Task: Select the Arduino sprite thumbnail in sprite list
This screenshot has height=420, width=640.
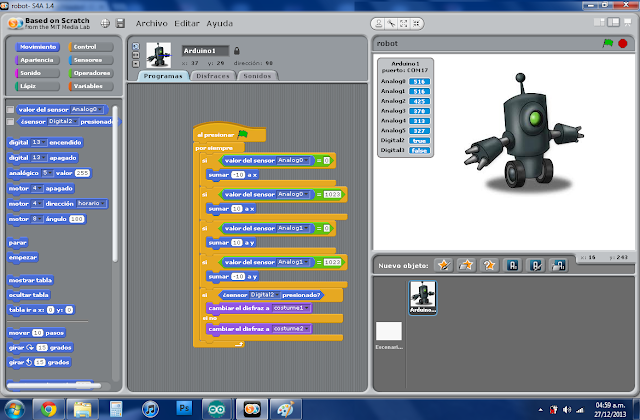Action: click(x=422, y=298)
